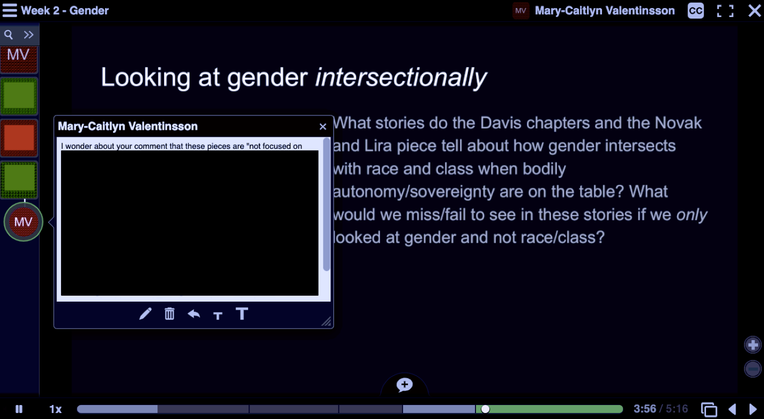
Task: Go to the next slide
Action: 753,409
